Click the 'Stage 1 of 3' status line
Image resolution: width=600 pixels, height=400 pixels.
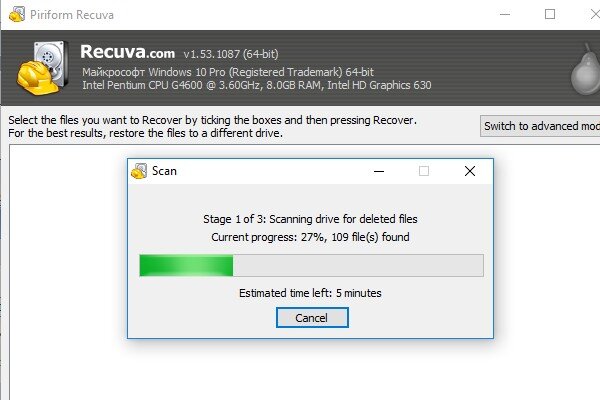coord(310,219)
